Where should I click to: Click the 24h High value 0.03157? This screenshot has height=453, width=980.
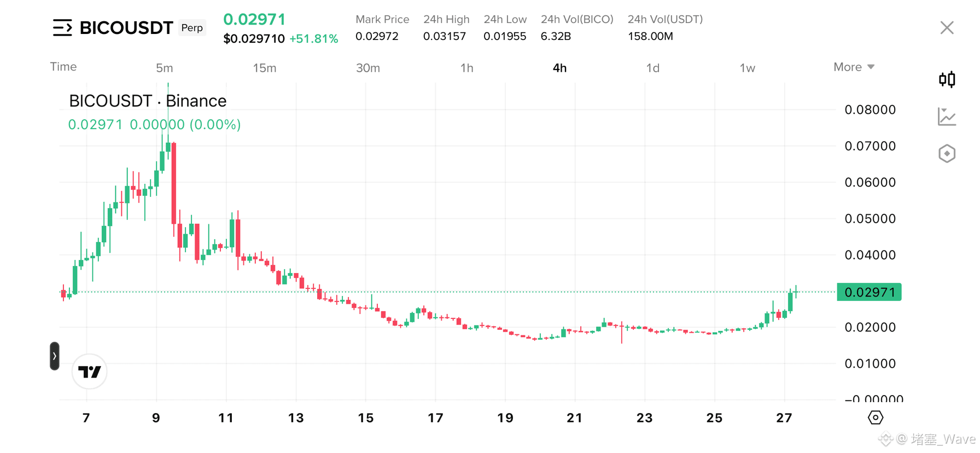(445, 36)
